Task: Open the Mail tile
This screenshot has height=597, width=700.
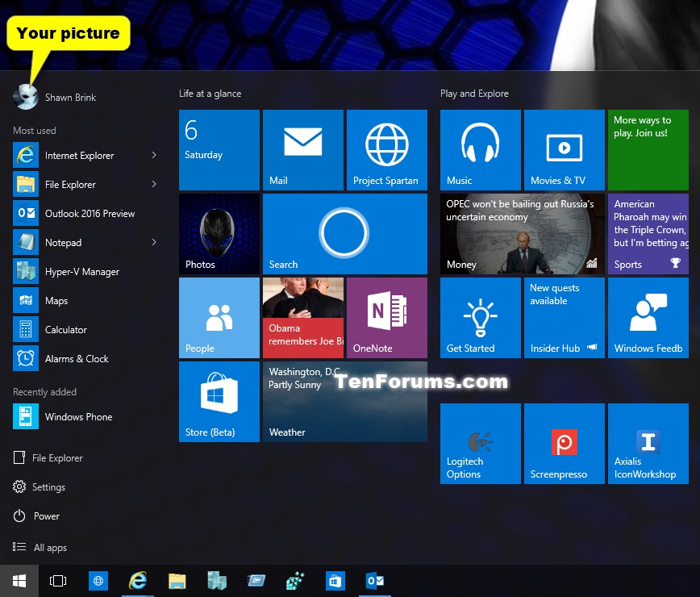Action: pyautogui.click(x=303, y=150)
